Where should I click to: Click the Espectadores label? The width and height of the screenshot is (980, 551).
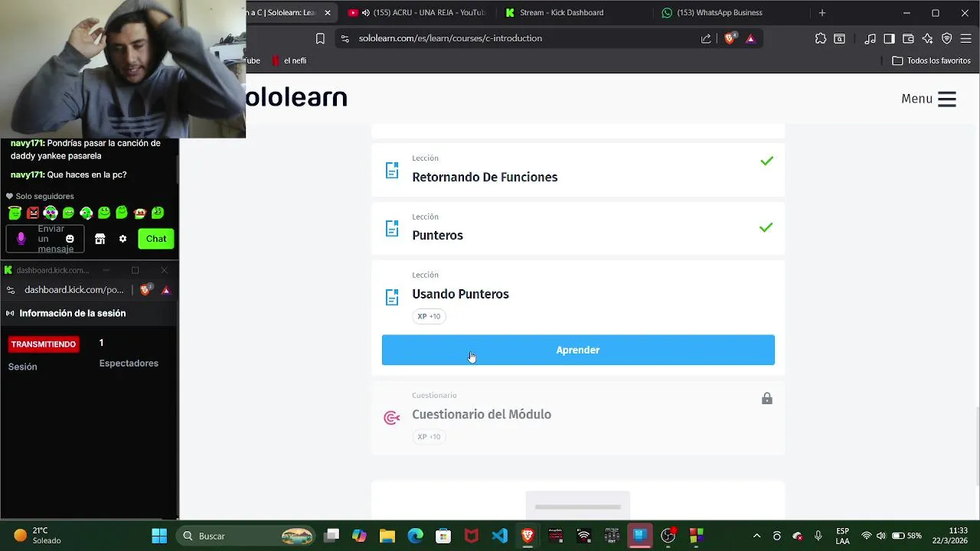pos(129,364)
